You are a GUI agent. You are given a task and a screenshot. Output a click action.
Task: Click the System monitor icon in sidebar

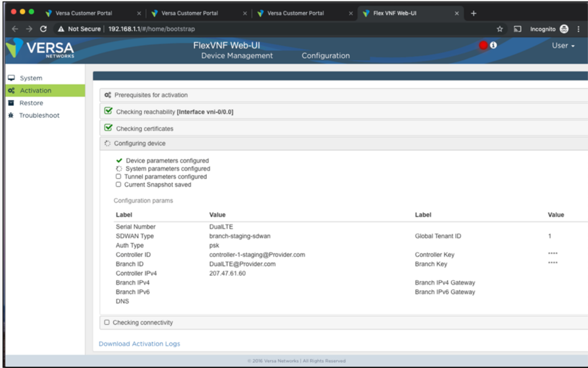[11, 78]
